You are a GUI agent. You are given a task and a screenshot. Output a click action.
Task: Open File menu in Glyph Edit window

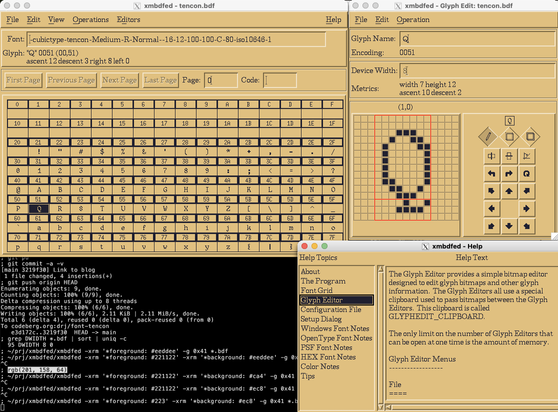pos(361,20)
